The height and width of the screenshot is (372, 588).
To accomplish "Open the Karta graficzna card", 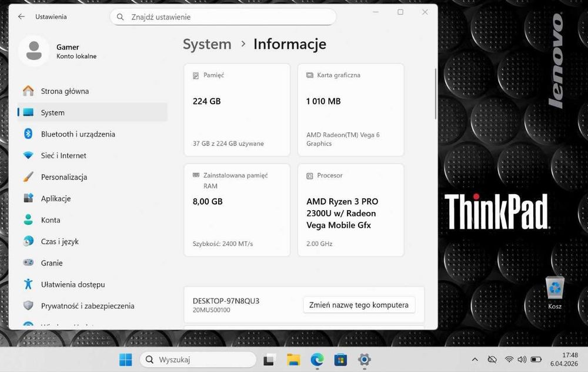I will [350, 109].
